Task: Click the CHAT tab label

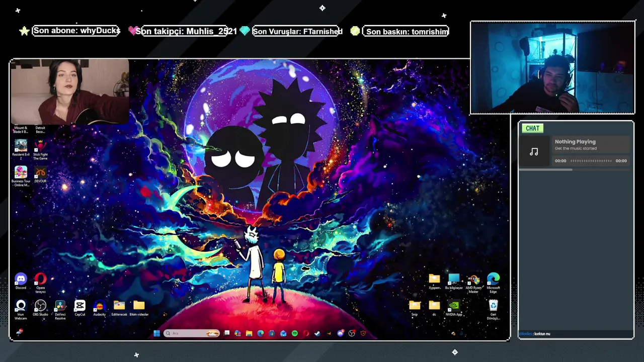Action: 532,128
